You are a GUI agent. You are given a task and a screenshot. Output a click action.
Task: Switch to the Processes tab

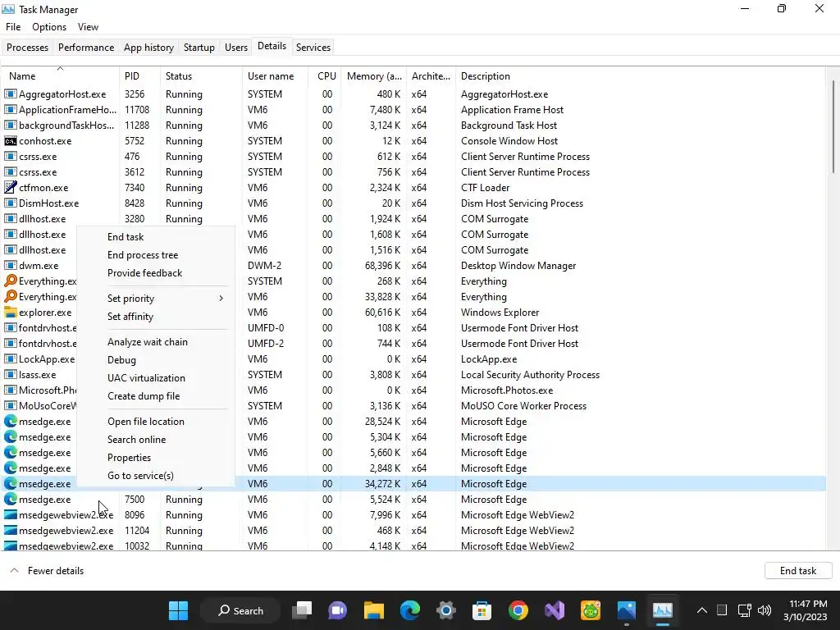tap(27, 47)
